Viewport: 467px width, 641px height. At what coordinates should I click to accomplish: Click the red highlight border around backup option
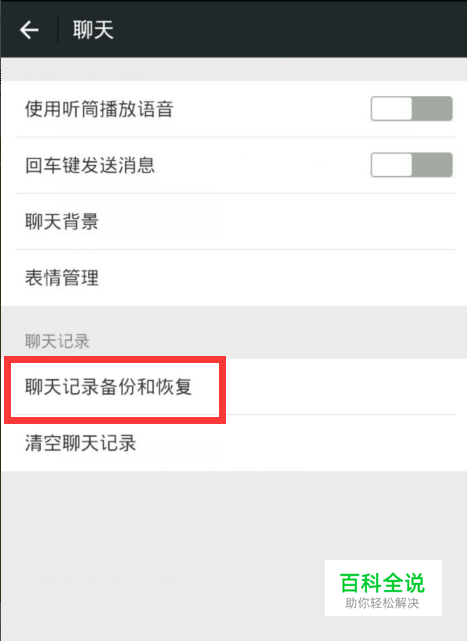click(115, 359)
